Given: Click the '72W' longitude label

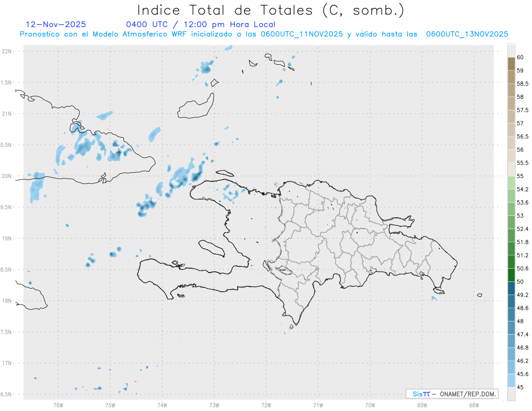Looking at the screenshot, I should (266, 404).
